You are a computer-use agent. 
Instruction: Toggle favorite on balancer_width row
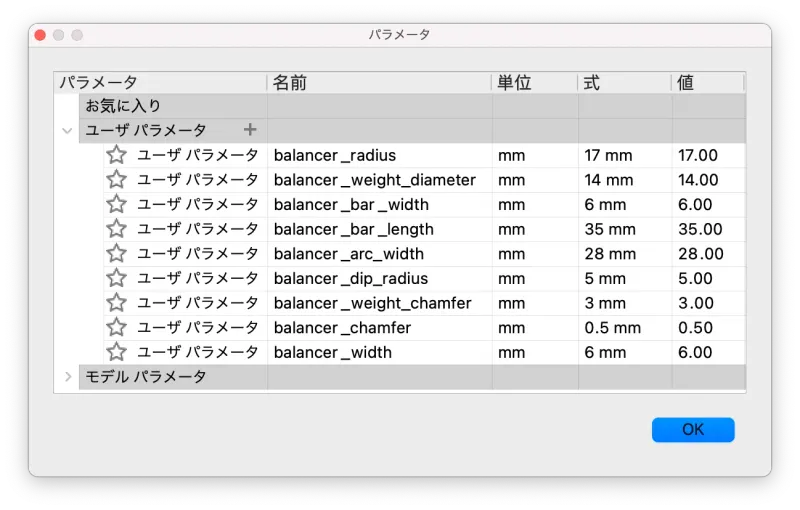coord(116,352)
